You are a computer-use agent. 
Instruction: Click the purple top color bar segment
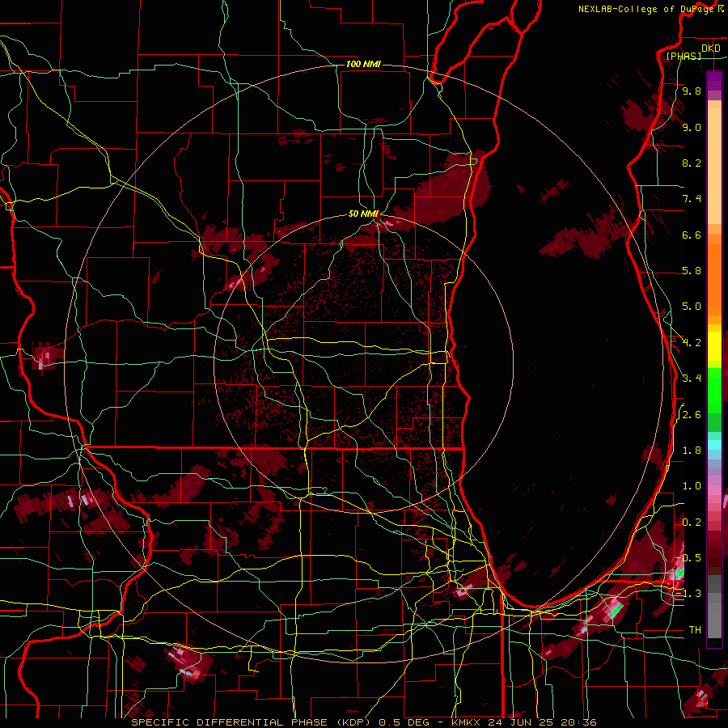(x=714, y=81)
